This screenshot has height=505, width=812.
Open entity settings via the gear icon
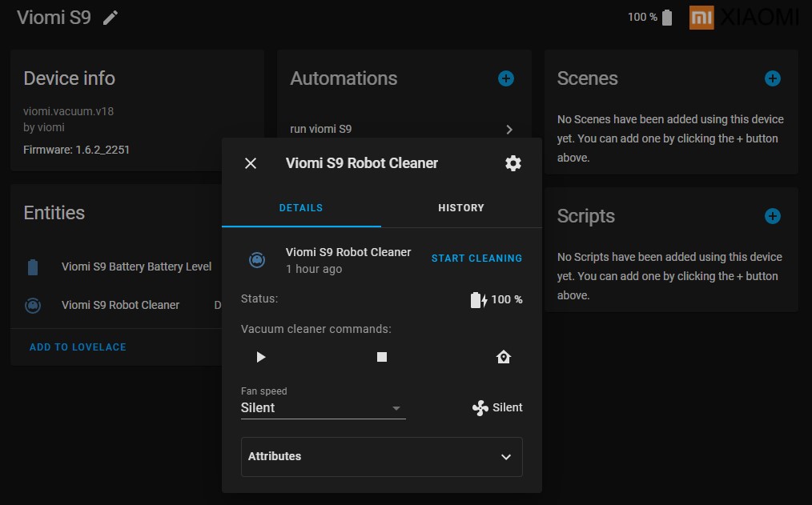coord(513,163)
